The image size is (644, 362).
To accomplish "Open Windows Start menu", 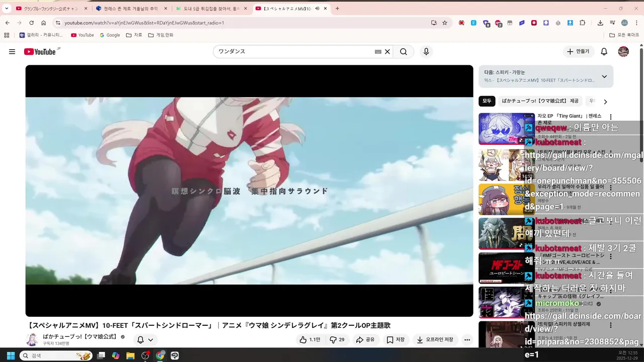I will (x=11, y=355).
